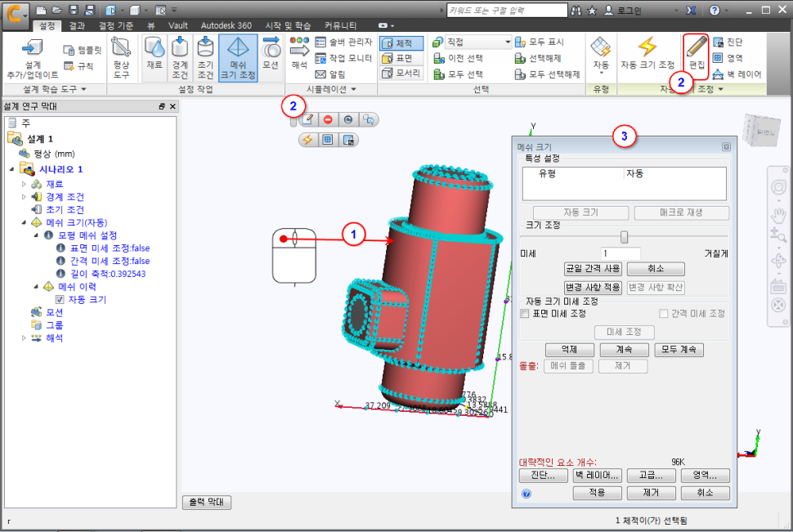Collapse 메쉬 크기(자동) tree node
The height and width of the screenshot is (532, 793).
[x=24, y=222]
